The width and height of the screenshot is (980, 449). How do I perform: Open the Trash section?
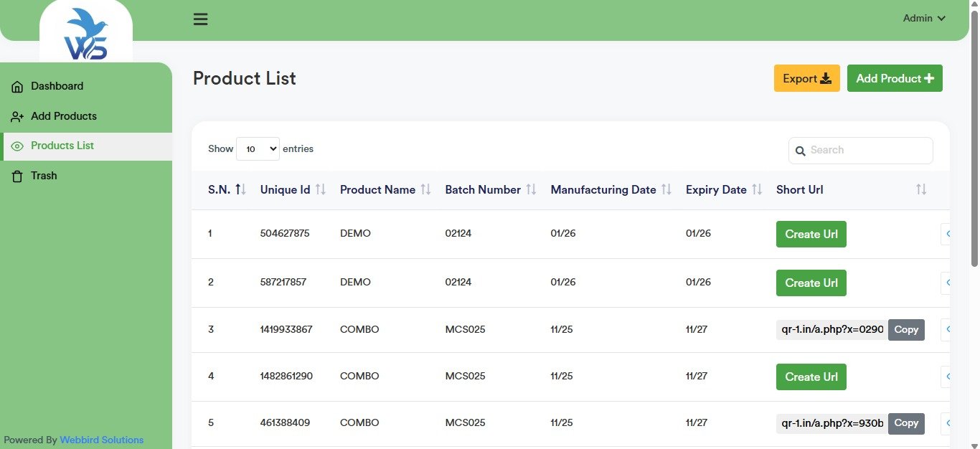[44, 176]
